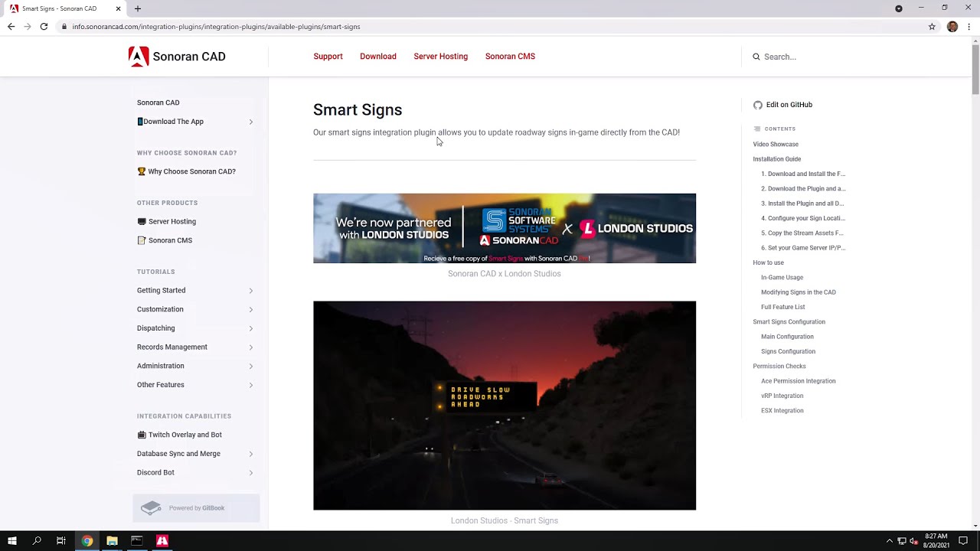The width and height of the screenshot is (980, 551).
Task: Open a new browser tab
Action: (x=138, y=8)
